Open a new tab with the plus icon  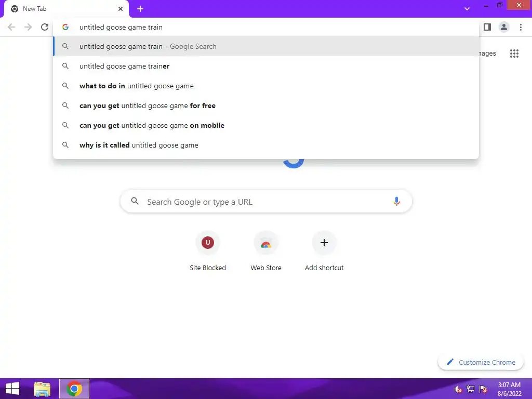pos(140,9)
